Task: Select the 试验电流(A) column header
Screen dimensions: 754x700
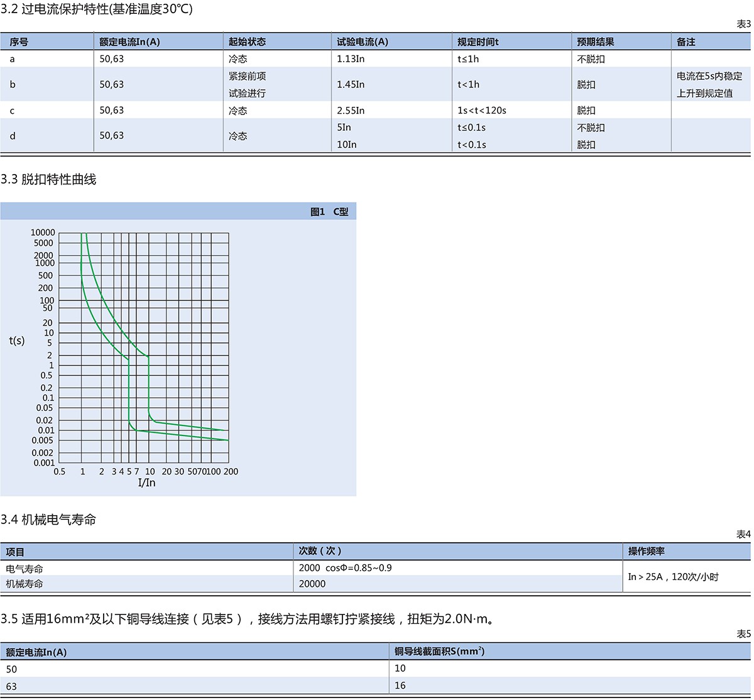Action: coord(363,42)
